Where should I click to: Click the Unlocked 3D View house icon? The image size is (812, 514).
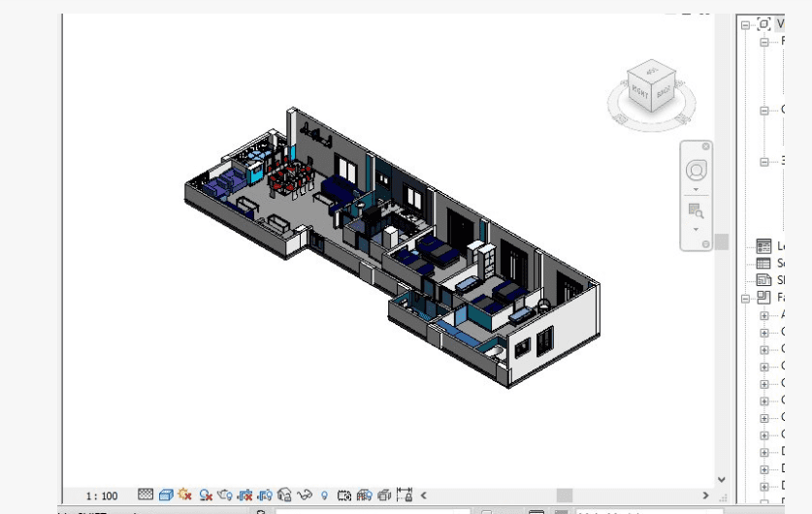coord(284,496)
